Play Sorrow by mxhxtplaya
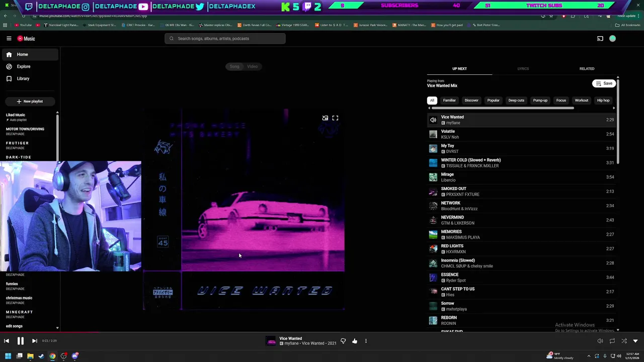The width and height of the screenshot is (644, 362). tap(521, 306)
